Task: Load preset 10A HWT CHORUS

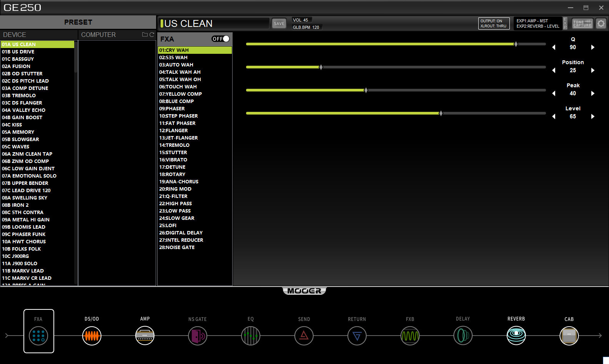Action: [x=38, y=242]
